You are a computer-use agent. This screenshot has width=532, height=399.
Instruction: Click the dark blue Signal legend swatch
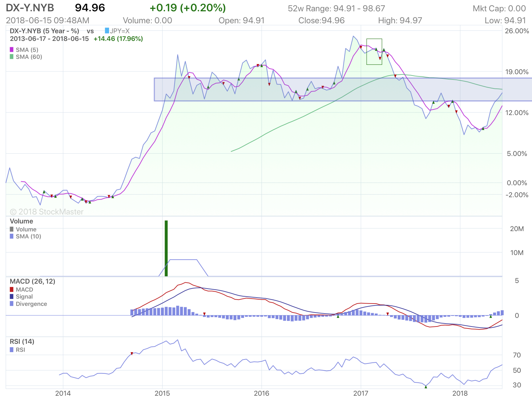[12, 296]
